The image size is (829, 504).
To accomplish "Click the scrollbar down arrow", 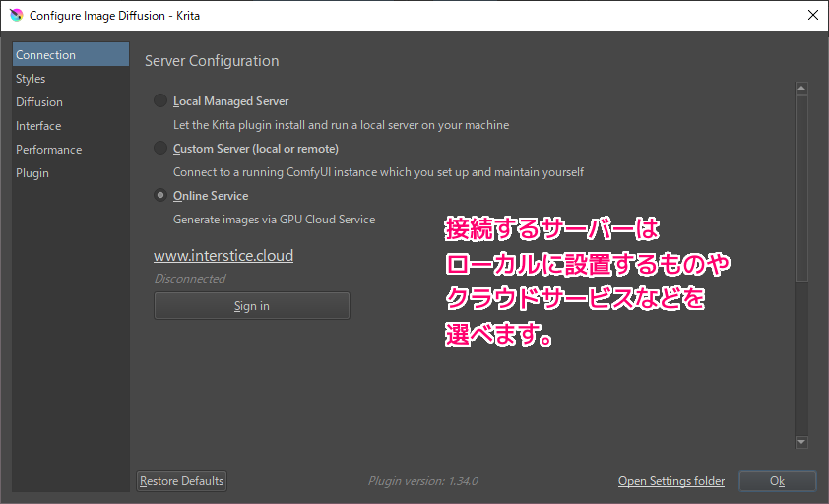I will click(x=801, y=442).
